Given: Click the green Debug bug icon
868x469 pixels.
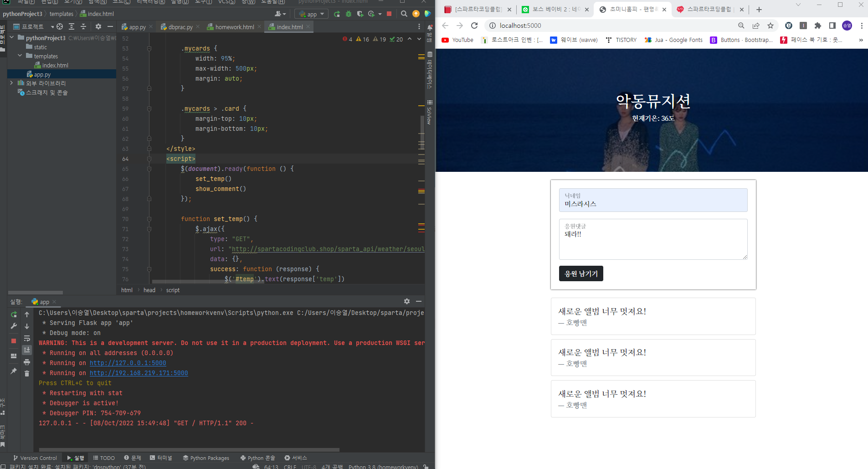Looking at the screenshot, I should (x=349, y=14).
